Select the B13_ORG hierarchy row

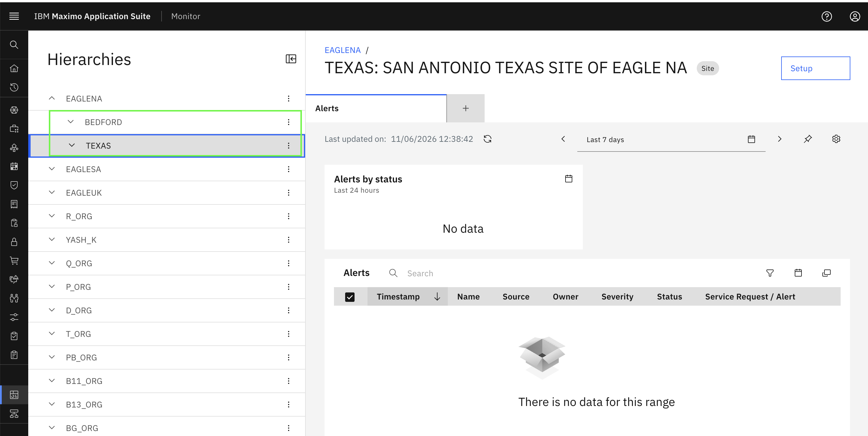[x=167, y=405]
